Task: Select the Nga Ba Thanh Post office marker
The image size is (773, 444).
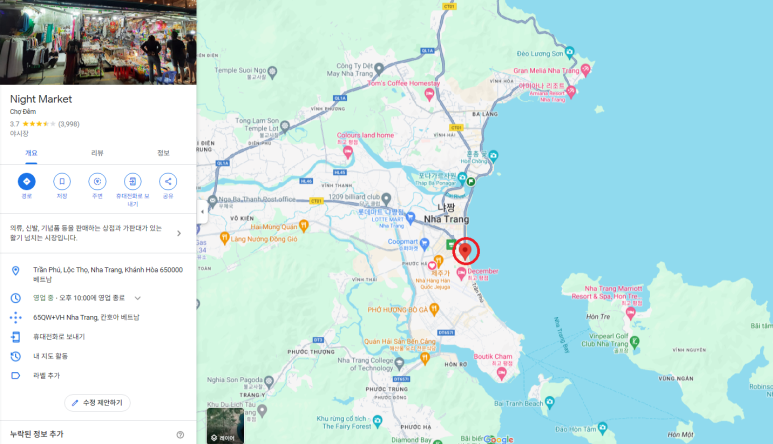Action: [212, 200]
